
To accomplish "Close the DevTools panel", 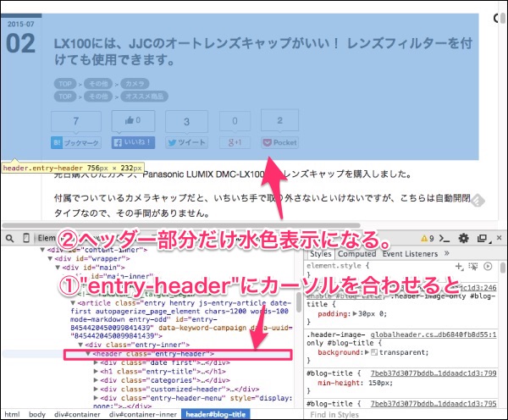I will pos(500,238).
